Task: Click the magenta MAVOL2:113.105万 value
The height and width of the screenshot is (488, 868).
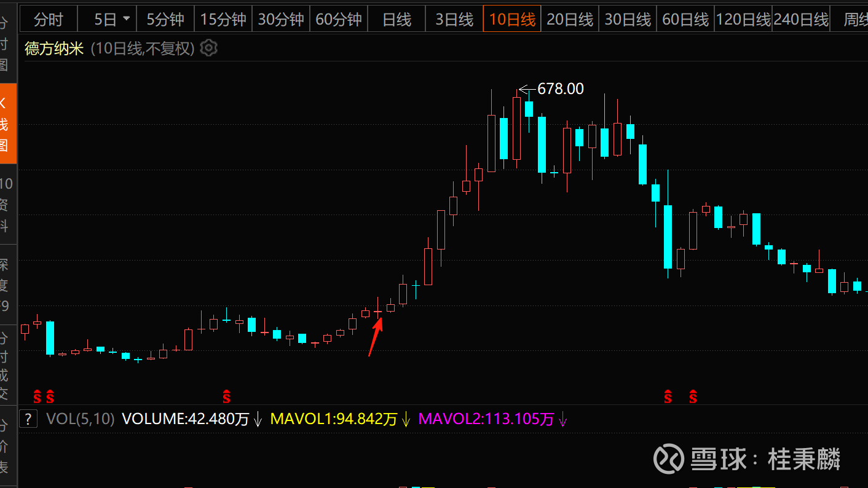Action: [x=486, y=419]
